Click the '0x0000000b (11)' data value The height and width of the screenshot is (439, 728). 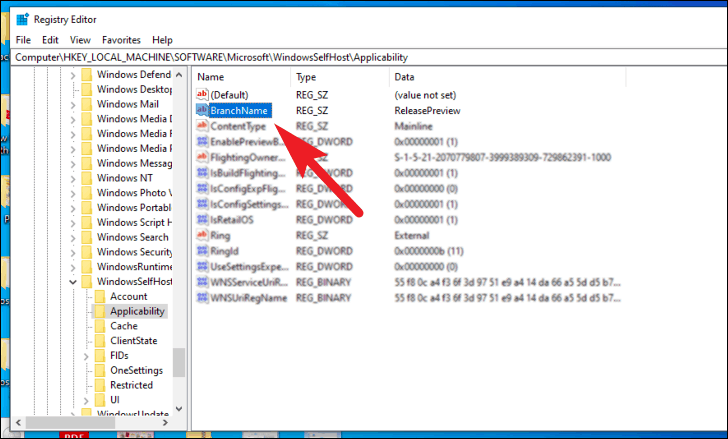point(429,251)
